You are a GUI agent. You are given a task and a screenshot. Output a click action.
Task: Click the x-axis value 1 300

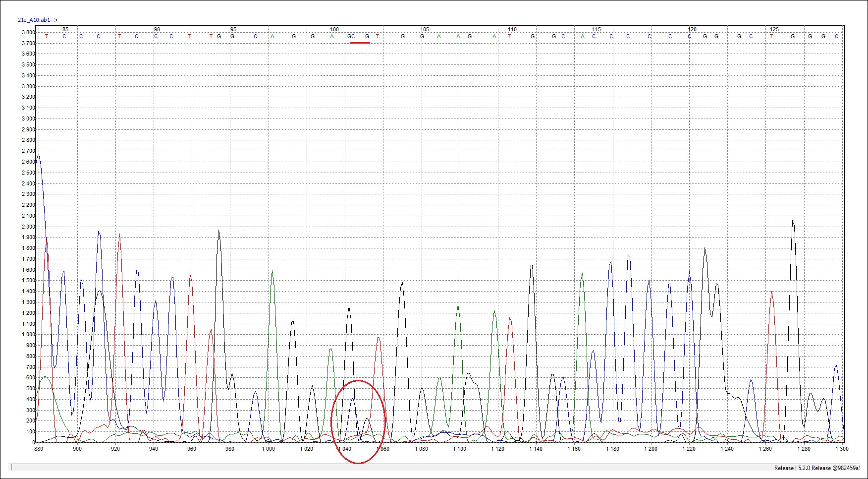pyautogui.click(x=841, y=449)
